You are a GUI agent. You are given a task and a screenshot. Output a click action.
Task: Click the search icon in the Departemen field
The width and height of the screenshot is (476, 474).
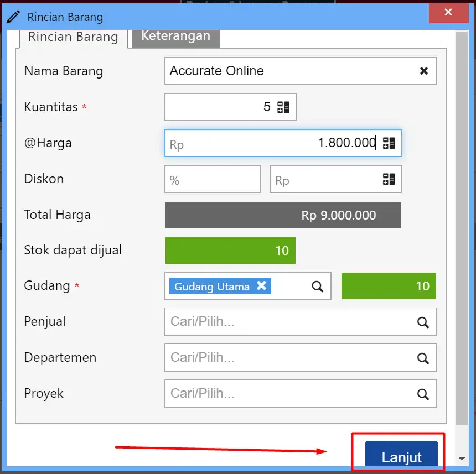click(x=423, y=358)
